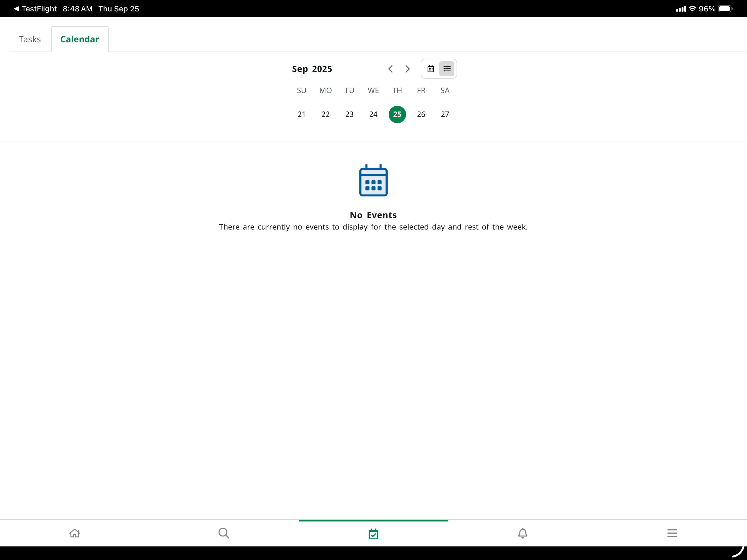Image resolution: width=747 pixels, height=560 pixels.
Task: Select Wednesday the 24th
Action: pyautogui.click(x=373, y=114)
